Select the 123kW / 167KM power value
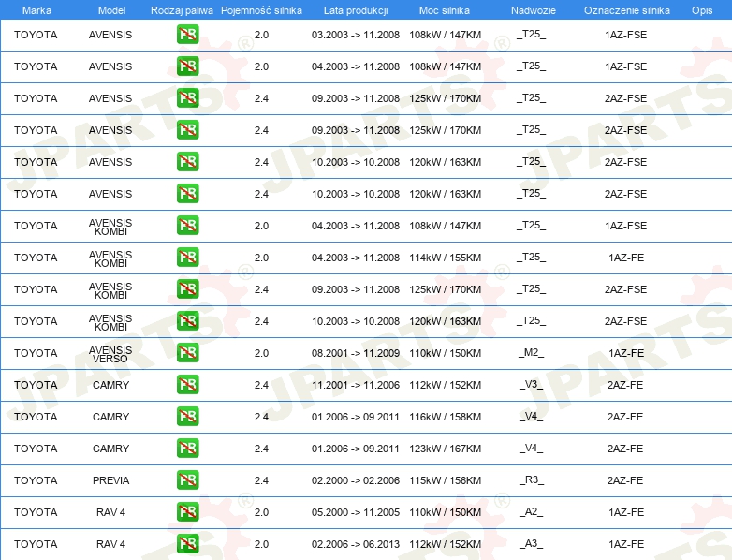732x560 pixels. point(445,449)
